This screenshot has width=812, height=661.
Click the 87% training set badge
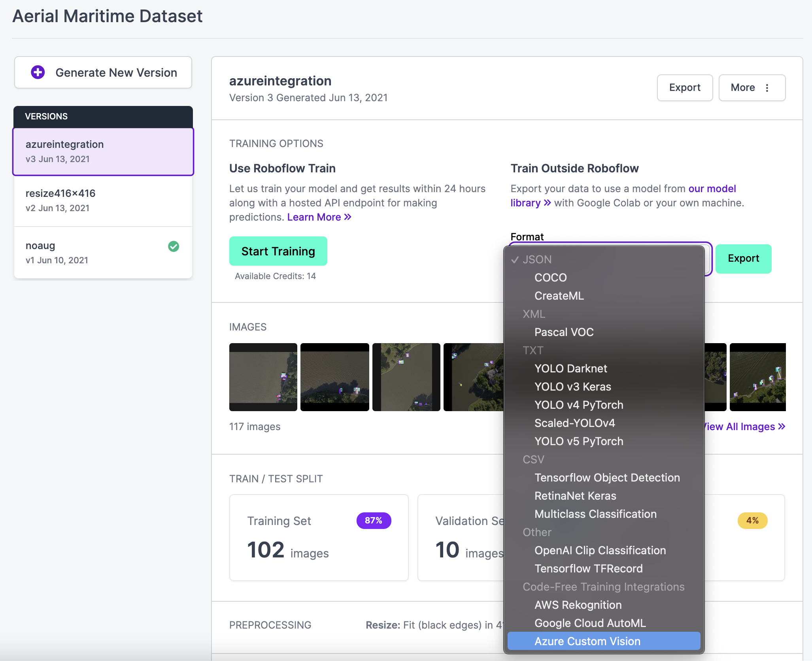point(373,521)
